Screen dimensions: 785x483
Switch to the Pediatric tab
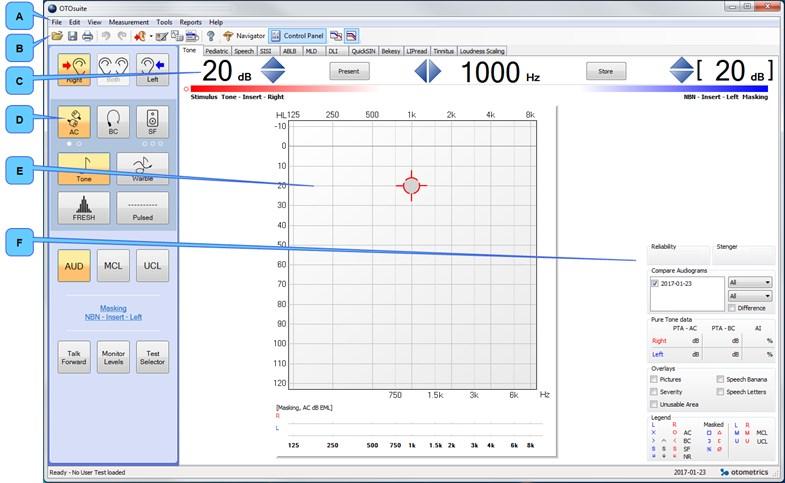click(217, 51)
